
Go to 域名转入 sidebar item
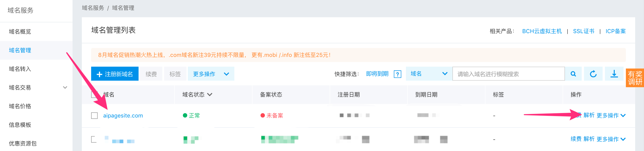coord(20,69)
